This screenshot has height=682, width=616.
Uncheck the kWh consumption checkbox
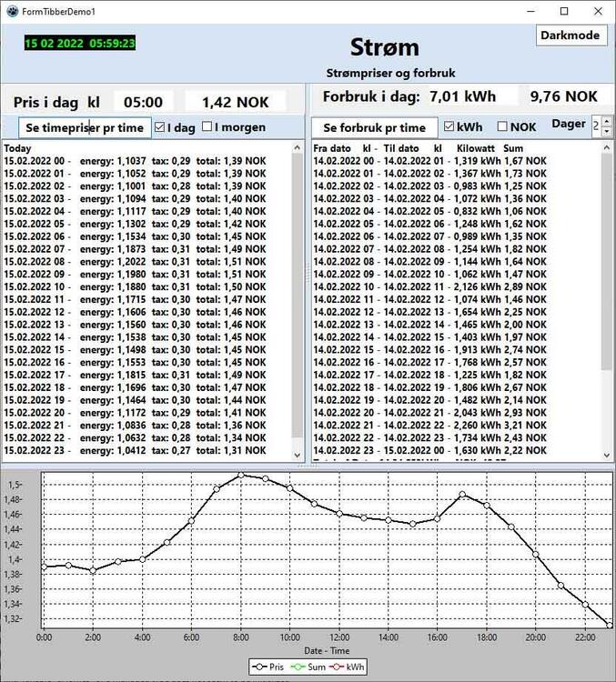(x=449, y=127)
